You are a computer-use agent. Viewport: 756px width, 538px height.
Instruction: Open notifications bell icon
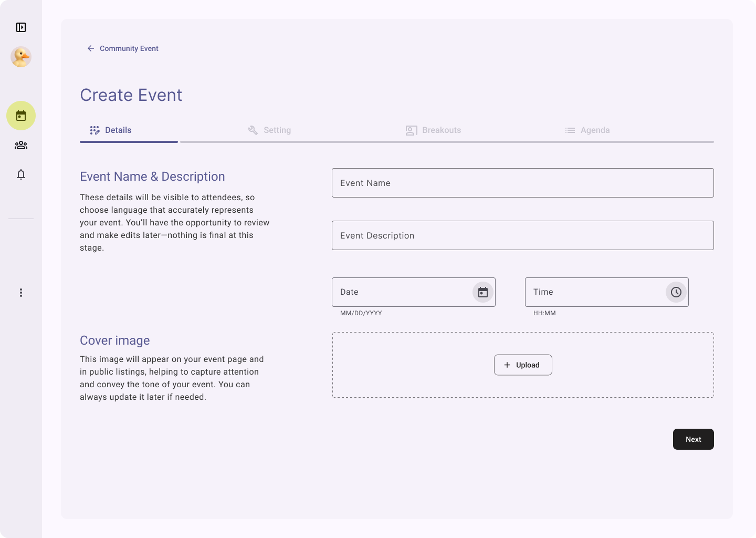click(21, 174)
